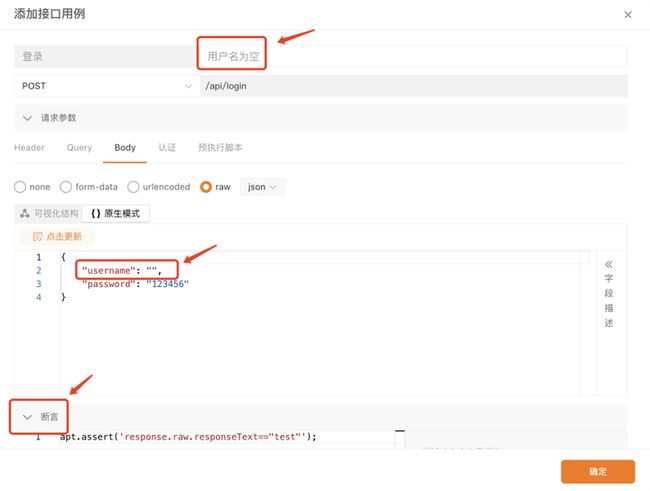Click the 点击更新 button

click(57, 236)
